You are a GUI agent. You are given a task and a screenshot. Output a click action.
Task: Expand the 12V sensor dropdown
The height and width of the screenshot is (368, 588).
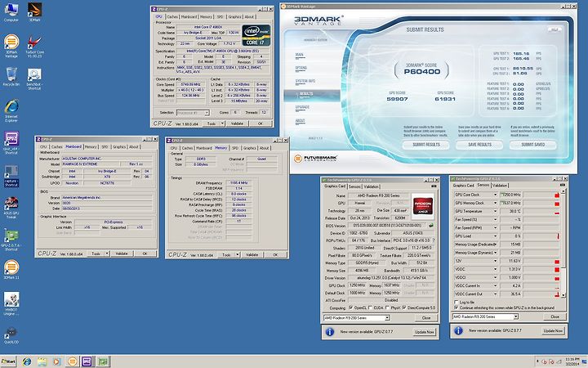coord(495,261)
